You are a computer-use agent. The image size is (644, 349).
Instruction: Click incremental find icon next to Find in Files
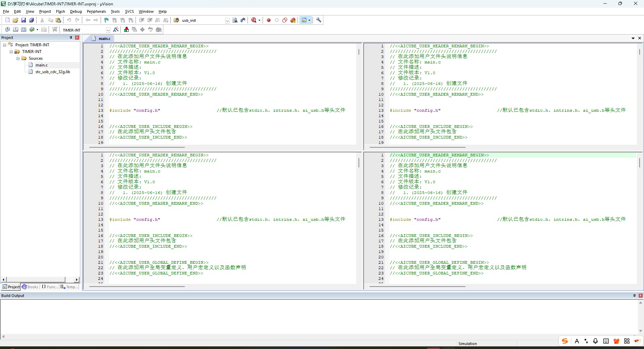pos(243,20)
